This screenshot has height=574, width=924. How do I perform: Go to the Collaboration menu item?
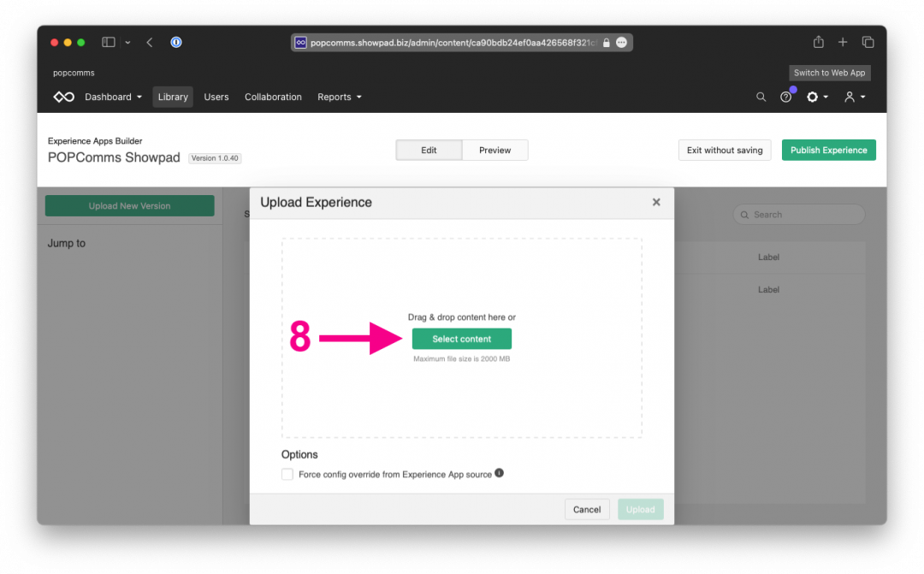coord(273,97)
